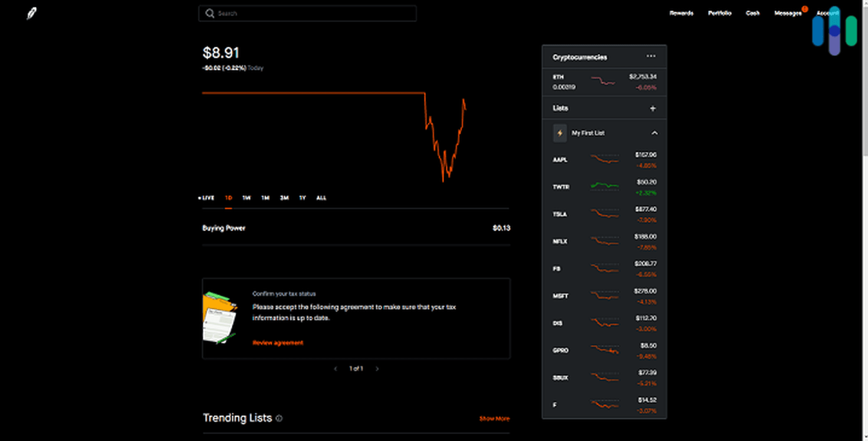Click the $8.91 portfolio value
The width and height of the screenshot is (868, 441).
221,53
